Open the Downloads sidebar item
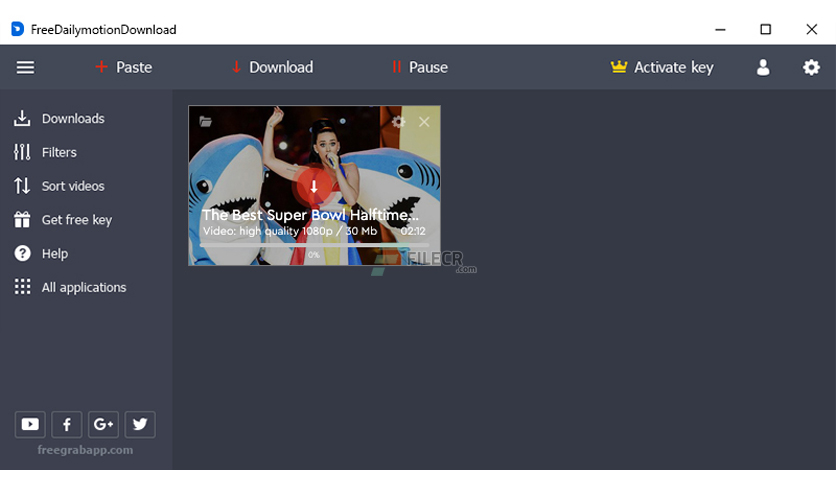The height and width of the screenshot is (484, 836). (x=59, y=118)
